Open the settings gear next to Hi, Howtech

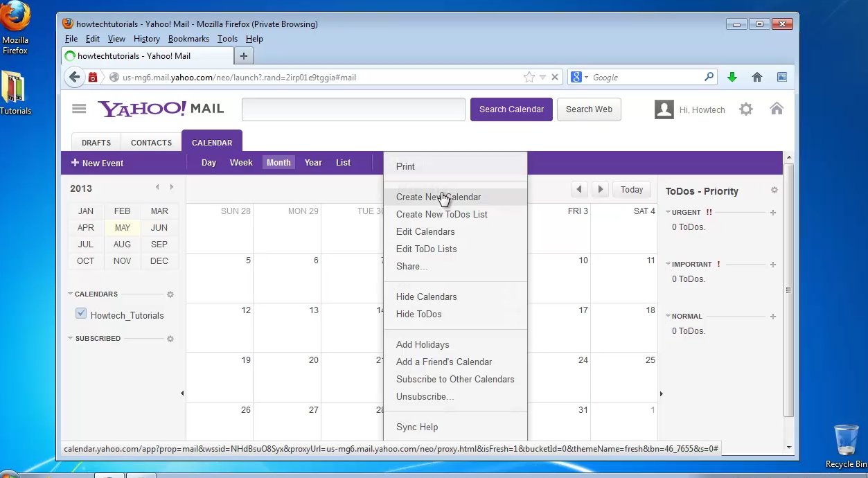[x=746, y=109]
